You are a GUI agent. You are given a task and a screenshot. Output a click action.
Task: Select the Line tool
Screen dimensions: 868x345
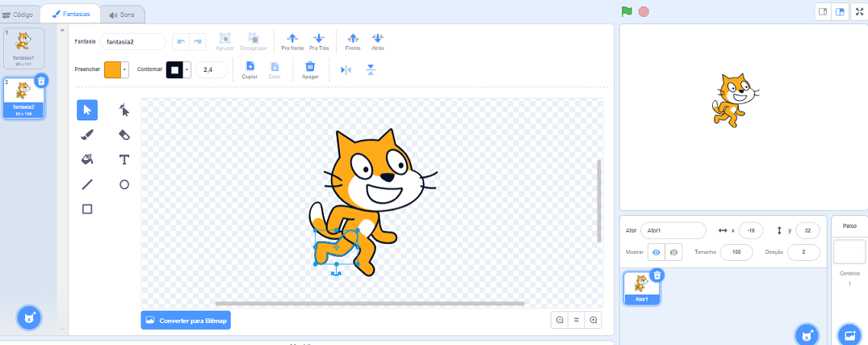tap(87, 184)
